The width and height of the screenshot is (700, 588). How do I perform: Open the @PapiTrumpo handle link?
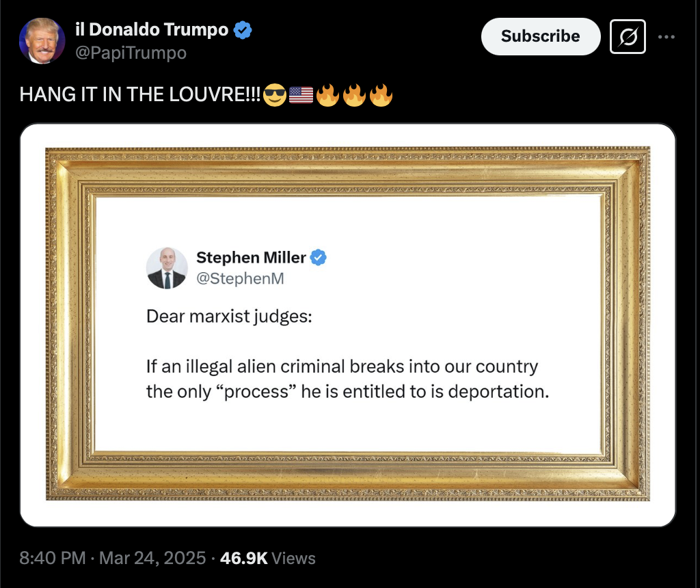(x=131, y=53)
